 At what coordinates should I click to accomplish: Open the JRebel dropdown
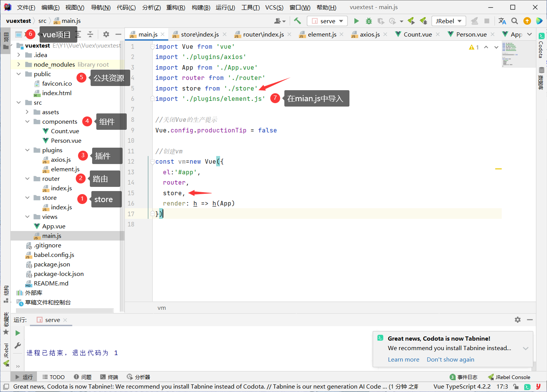click(x=449, y=21)
